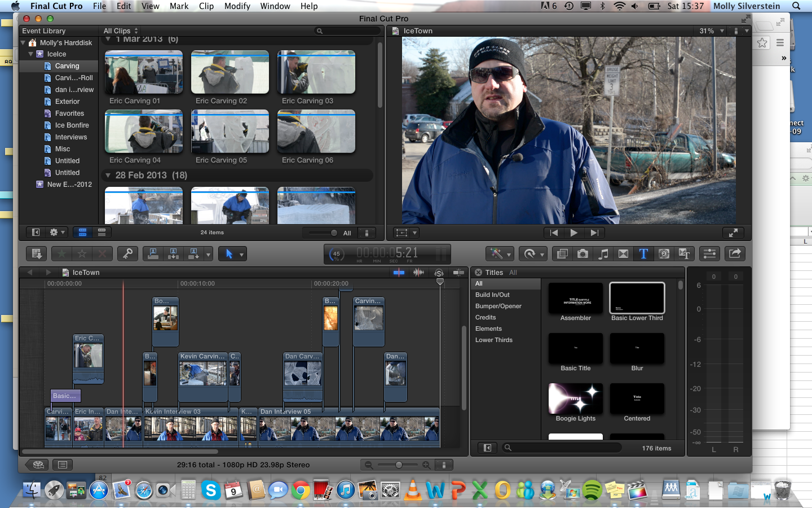Image resolution: width=812 pixels, height=508 pixels.
Task: Go to next edit in viewer
Action: [594, 233]
